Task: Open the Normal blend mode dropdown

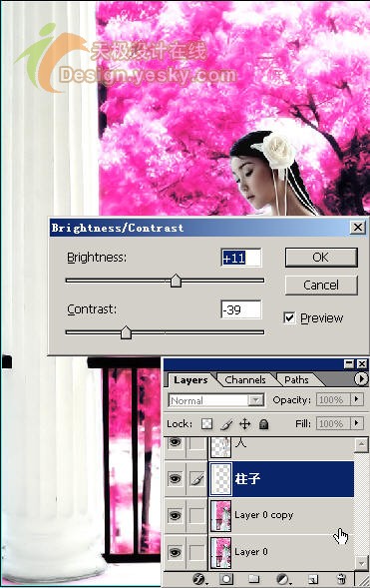Action: 216,400
